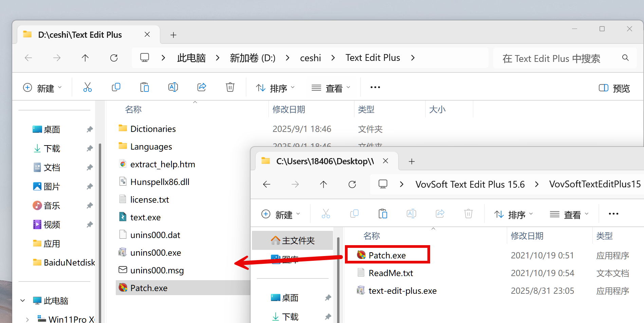The width and height of the screenshot is (644, 323).
Task: Add a new tab in the front window
Action: (411, 161)
